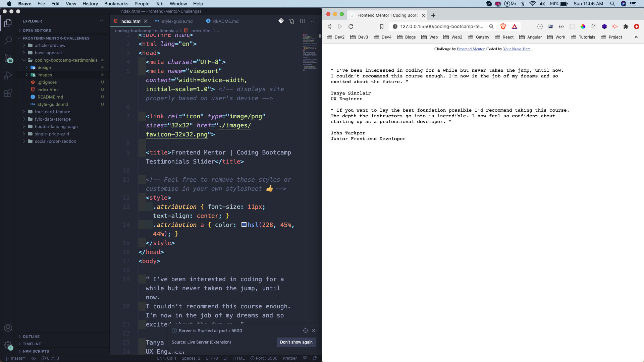Pick the hsl color swatch on line 14
This screenshot has width=644, height=362.
pos(244,225)
